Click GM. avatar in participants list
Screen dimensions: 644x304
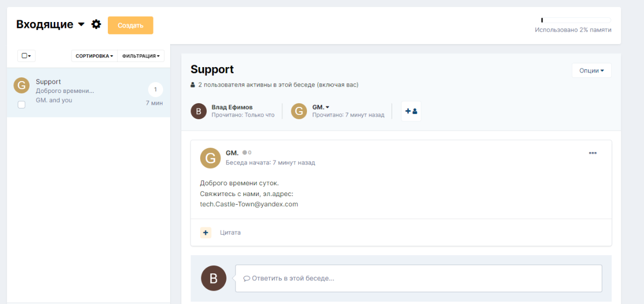pyautogui.click(x=299, y=111)
